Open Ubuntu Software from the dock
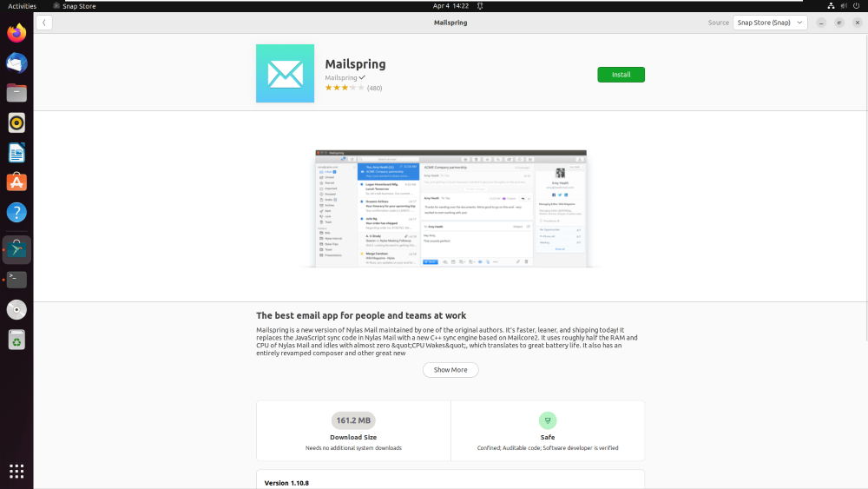 pos(16,182)
